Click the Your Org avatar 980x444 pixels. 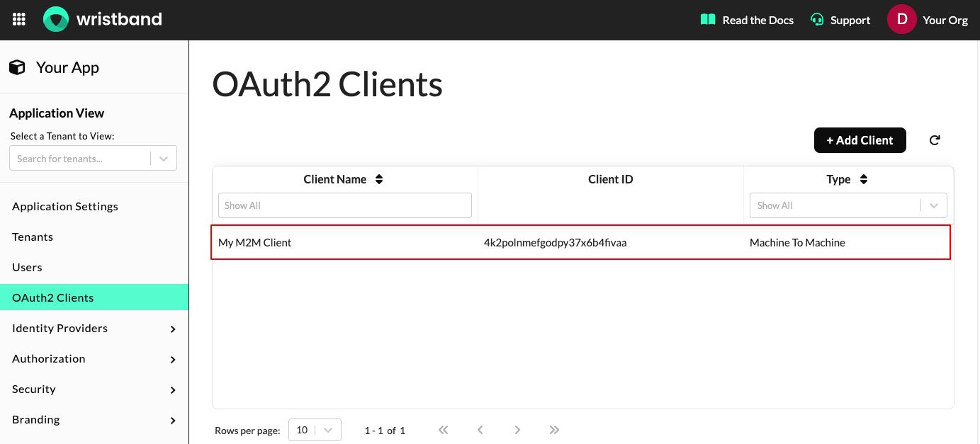click(901, 19)
